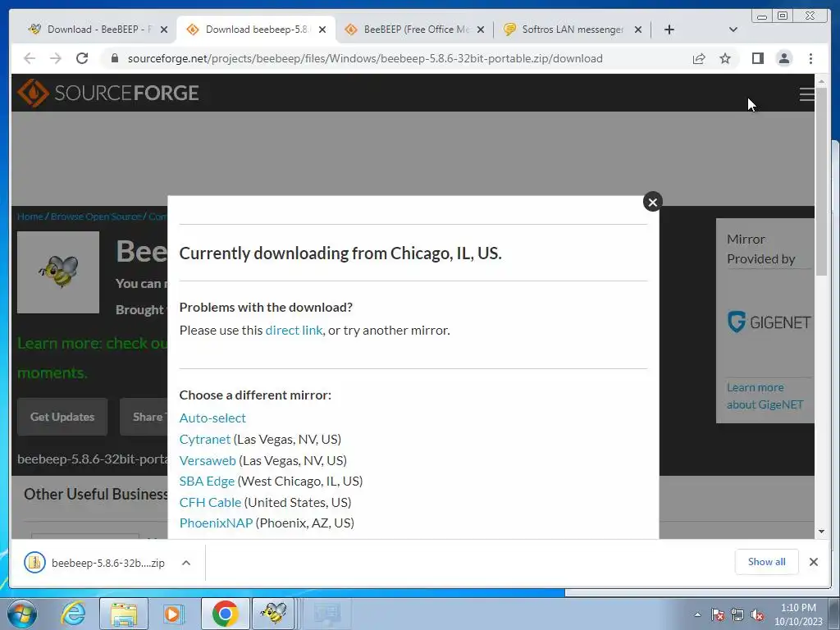Image resolution: width=840 pixels, height=630 pixels.
Task: Choose the Auto-select mirror
Action: [x=212, y=418]
